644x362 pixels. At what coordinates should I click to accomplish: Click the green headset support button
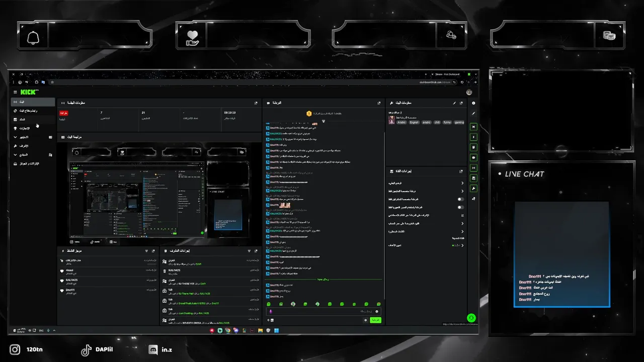[x=471, y=318]
